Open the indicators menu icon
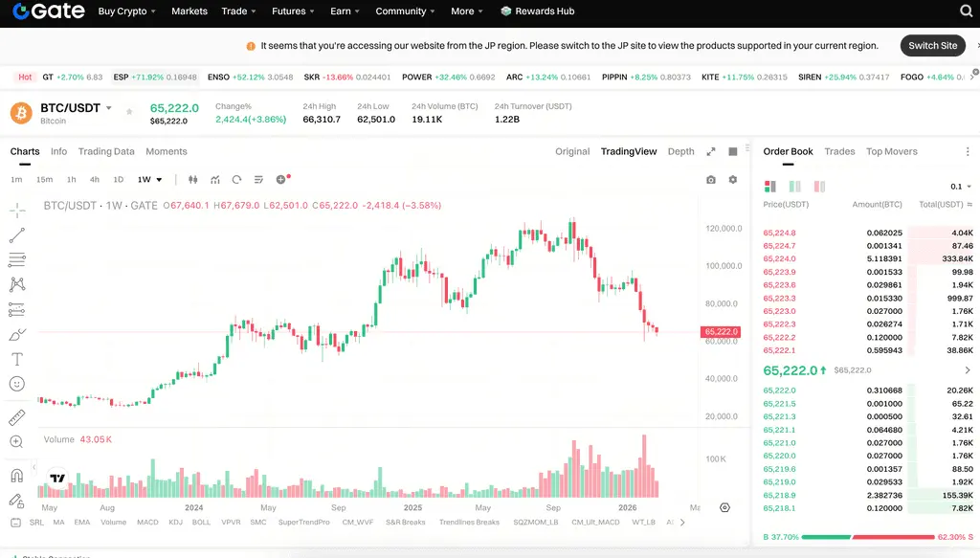The width and height of the screenshot is (980, 558). coord(215,179)
